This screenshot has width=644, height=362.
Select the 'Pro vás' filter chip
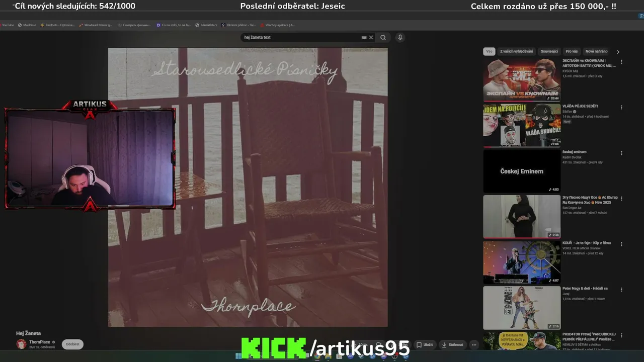tap(572, 51)
